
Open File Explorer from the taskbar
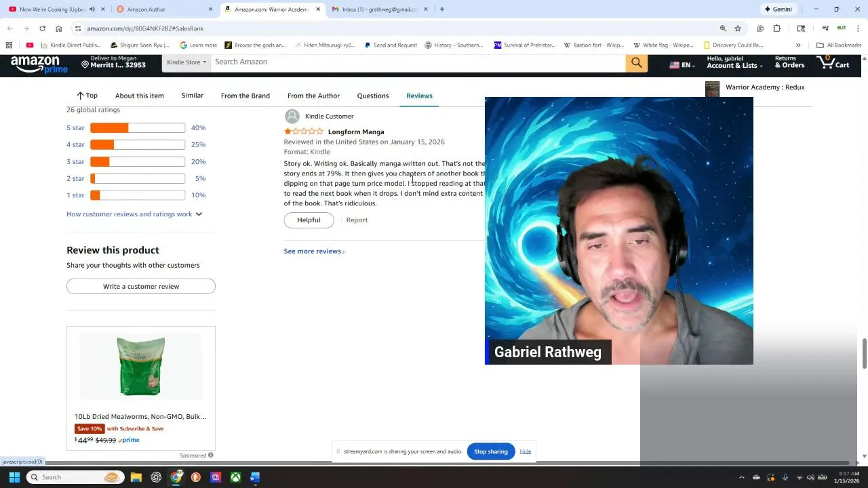point(136,477)
